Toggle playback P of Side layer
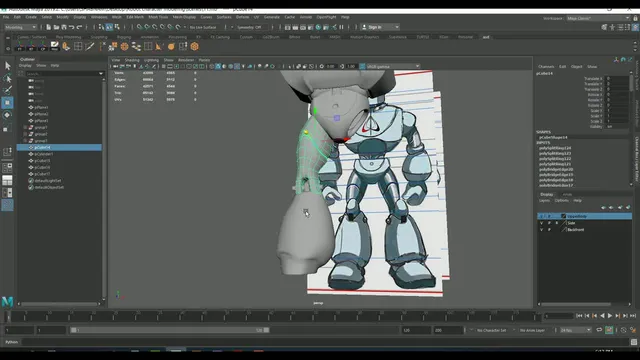 549,223
